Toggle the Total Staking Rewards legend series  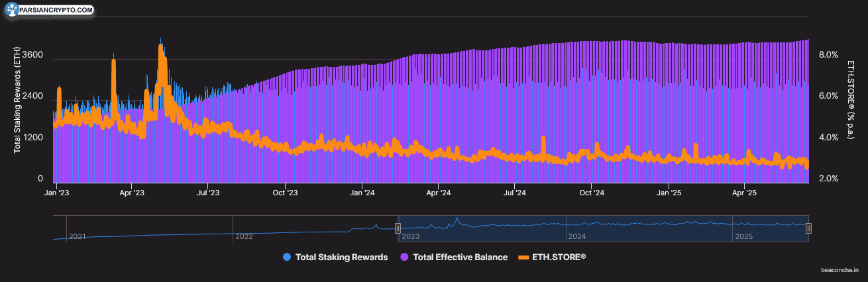(x=335, y=257)
